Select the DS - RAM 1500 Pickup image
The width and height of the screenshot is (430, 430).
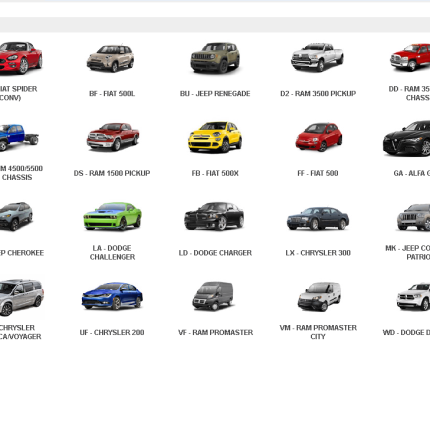point(113,137)
